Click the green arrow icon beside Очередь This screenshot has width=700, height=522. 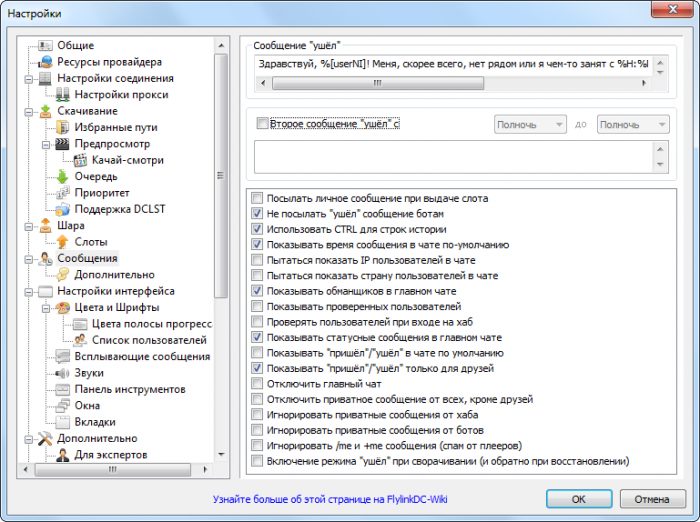(x=63, y=177)
